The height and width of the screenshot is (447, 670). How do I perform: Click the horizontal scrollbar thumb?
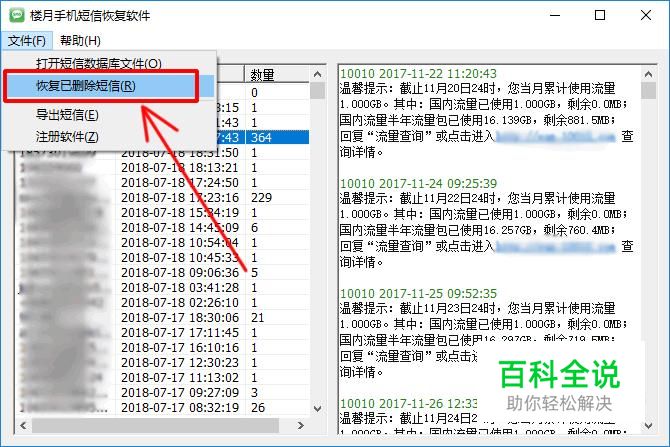pyautogui.click(x=156, y=426)
